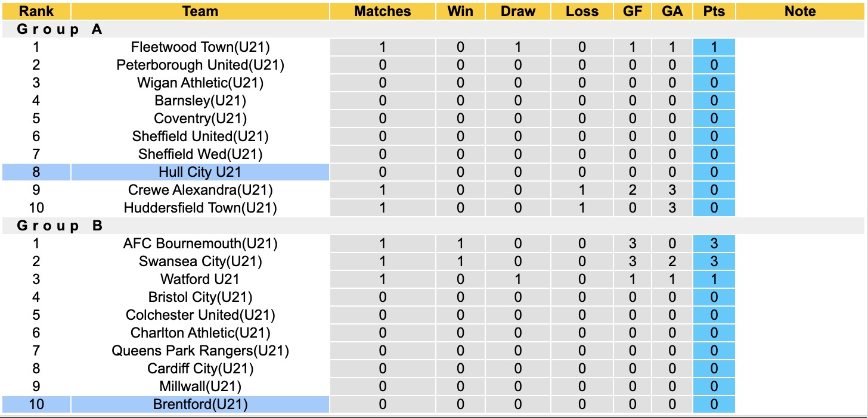This screenshot has height=418, width=868.
Task: Click the Matches column header
Action: pyautogui.click(x=383, y=11)
